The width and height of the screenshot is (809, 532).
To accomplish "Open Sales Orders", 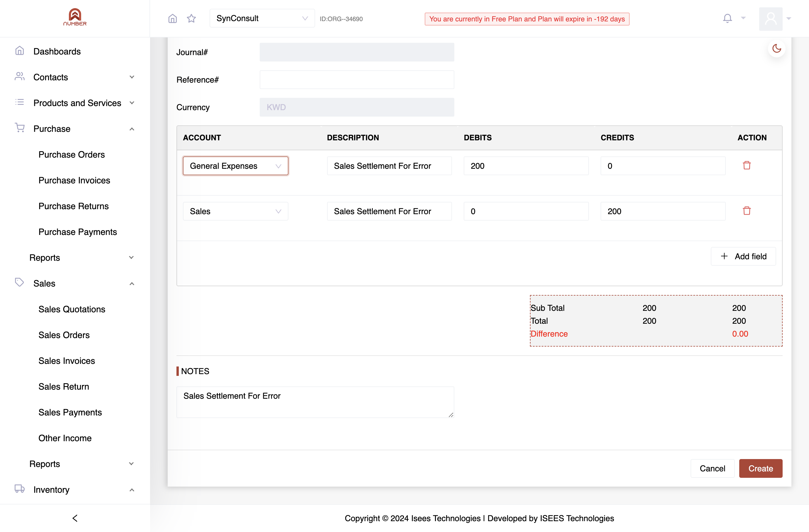I will coord(64,335).
